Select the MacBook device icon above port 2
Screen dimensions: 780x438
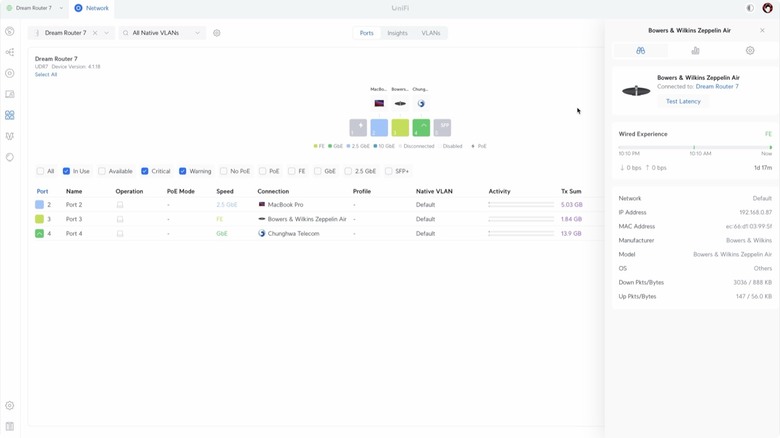click(379, 104)
